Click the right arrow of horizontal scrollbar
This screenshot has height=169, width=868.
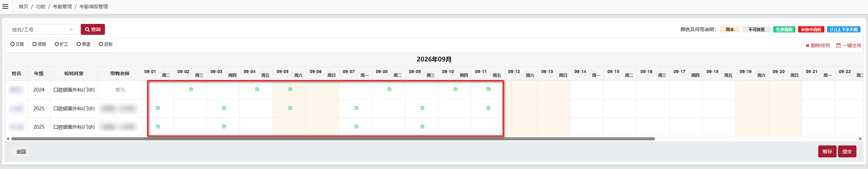pos(861,139)
